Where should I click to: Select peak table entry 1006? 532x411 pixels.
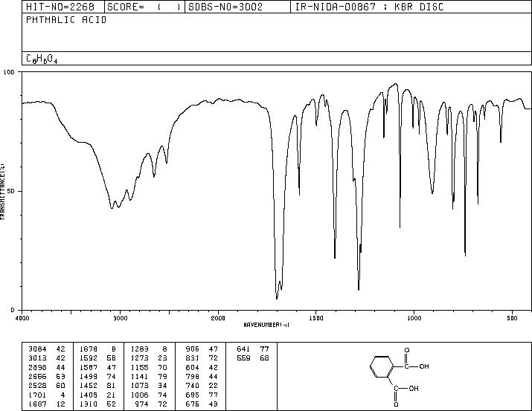click(139, 395)
